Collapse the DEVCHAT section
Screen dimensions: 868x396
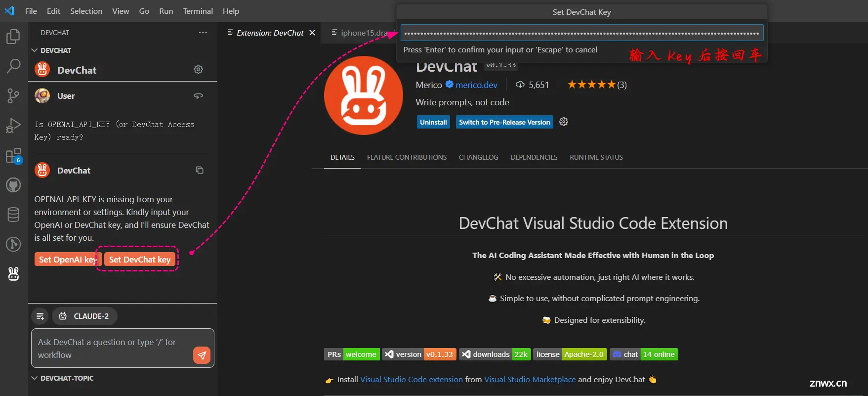[51, 50]
